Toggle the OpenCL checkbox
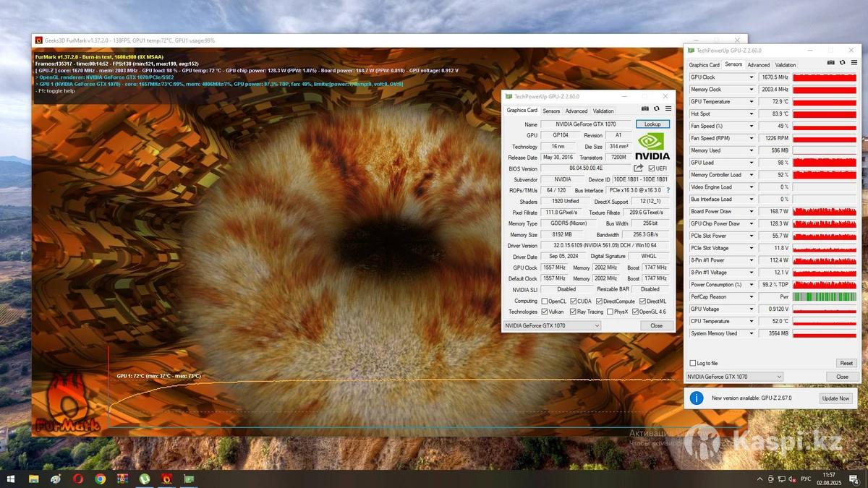 pyautogui.click(x=544, y=301)
